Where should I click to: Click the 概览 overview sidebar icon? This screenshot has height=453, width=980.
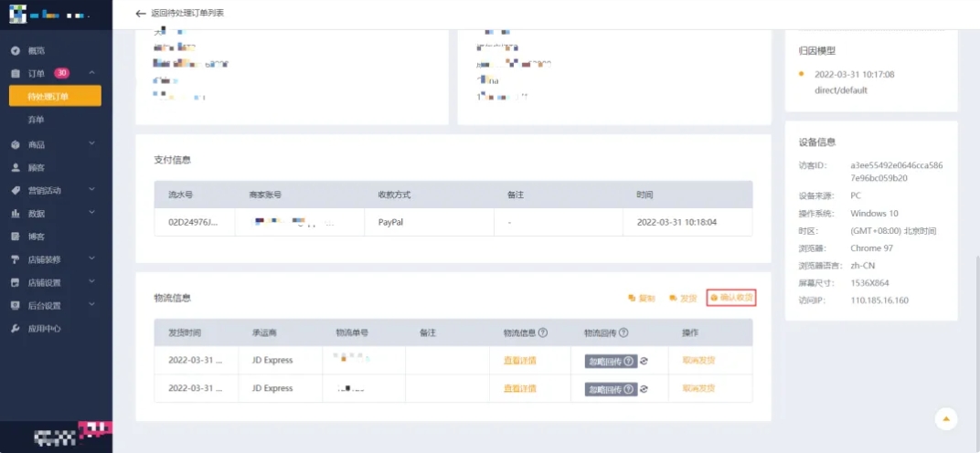coord(16,50)
